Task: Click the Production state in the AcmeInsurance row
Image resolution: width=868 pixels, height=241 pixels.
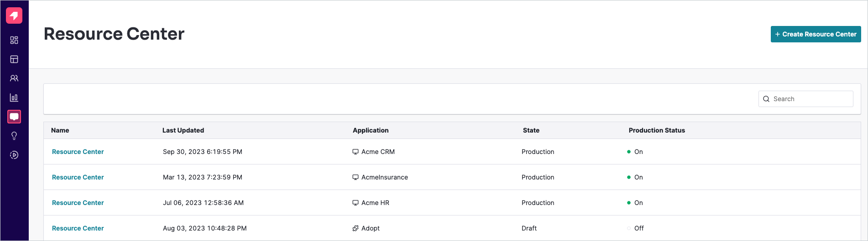Action: coord(538,177)
